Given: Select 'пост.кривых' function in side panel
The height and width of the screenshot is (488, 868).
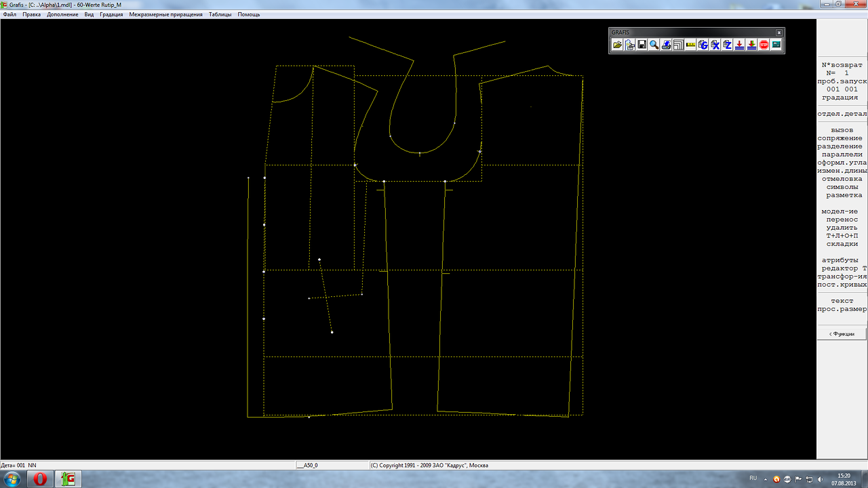Looking at the screenshot, I should (842, 285).
